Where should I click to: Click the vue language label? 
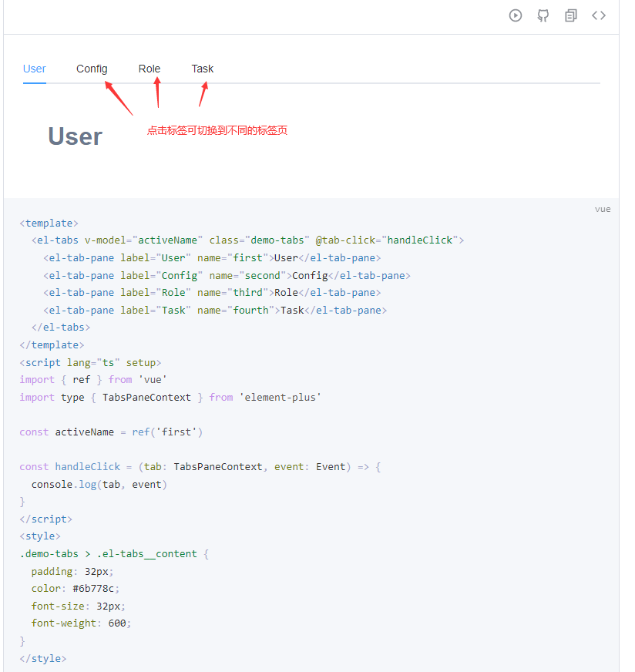click(x=603, y=209)
